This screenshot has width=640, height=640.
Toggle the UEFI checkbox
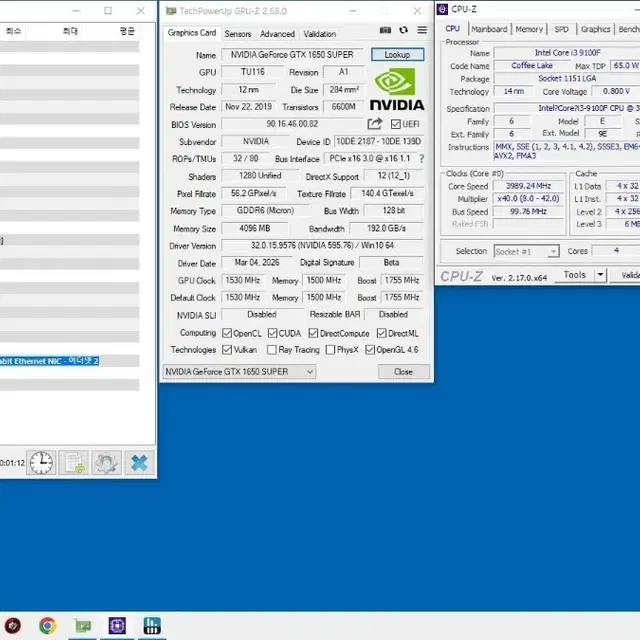396,124
